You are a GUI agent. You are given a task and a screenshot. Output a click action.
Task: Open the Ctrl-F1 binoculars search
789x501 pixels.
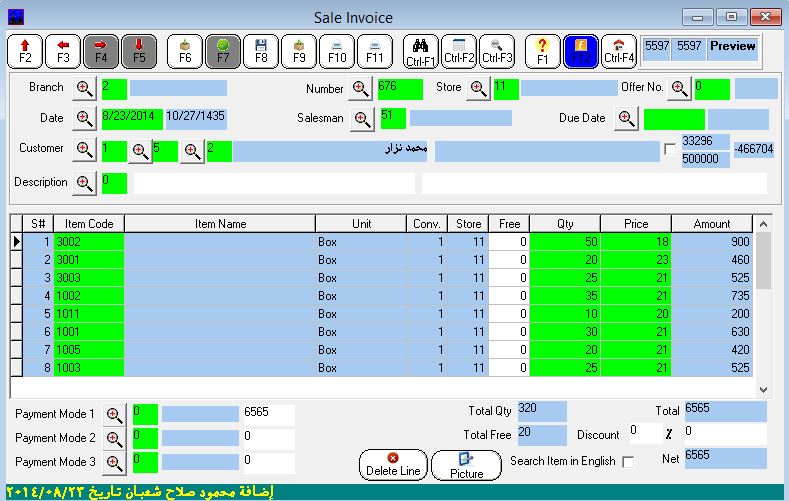[421, 50]
